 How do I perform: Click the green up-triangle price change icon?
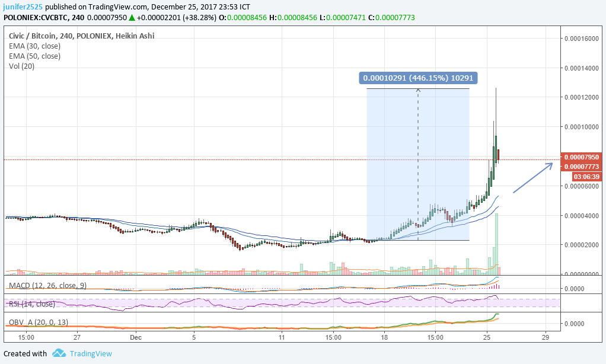coord(132,17)
